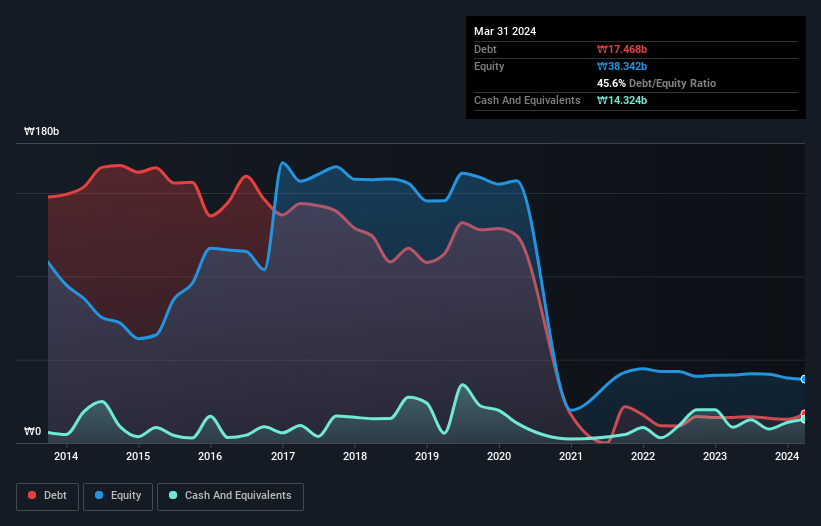Click the ₩180b y-axis label

click(41, 131)
